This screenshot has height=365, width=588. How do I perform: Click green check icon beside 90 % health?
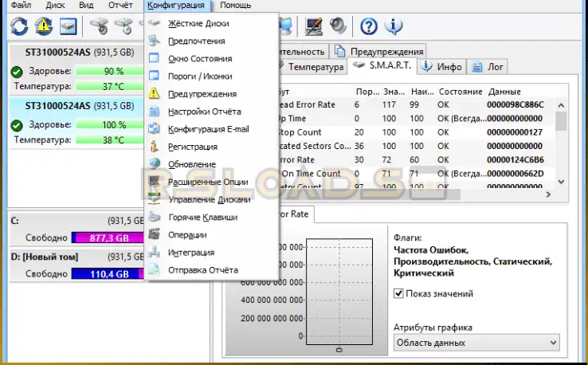17,71
